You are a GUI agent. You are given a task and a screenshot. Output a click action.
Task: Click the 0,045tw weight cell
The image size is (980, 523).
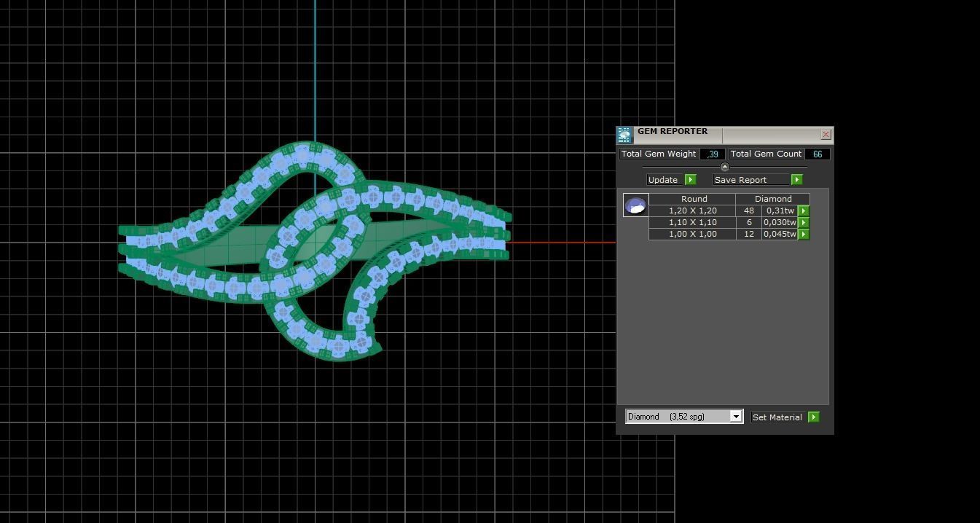point(780,234)
